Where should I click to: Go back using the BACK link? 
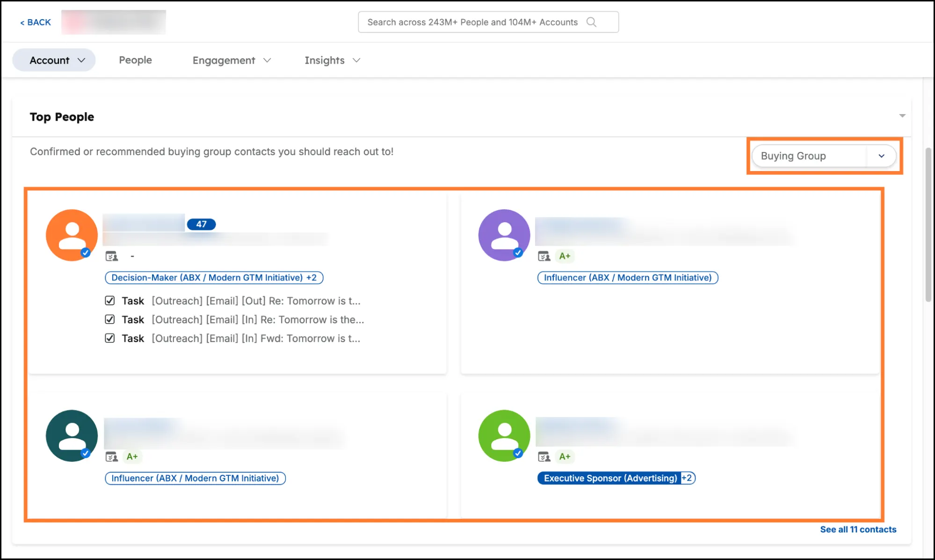(36, 22)
